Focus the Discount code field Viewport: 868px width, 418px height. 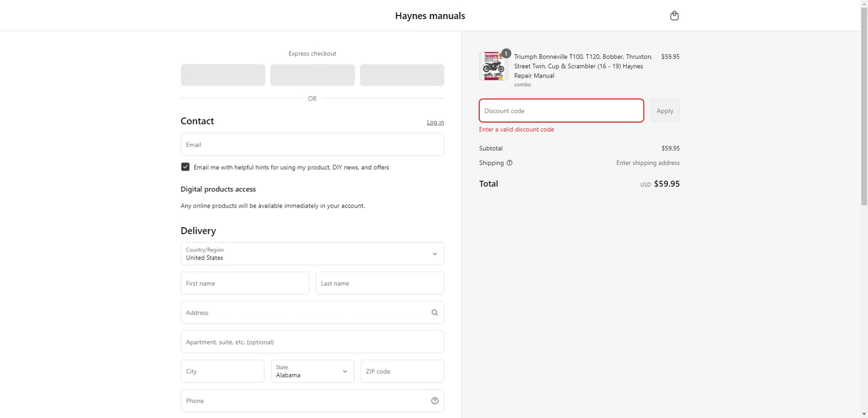[561, 110]
